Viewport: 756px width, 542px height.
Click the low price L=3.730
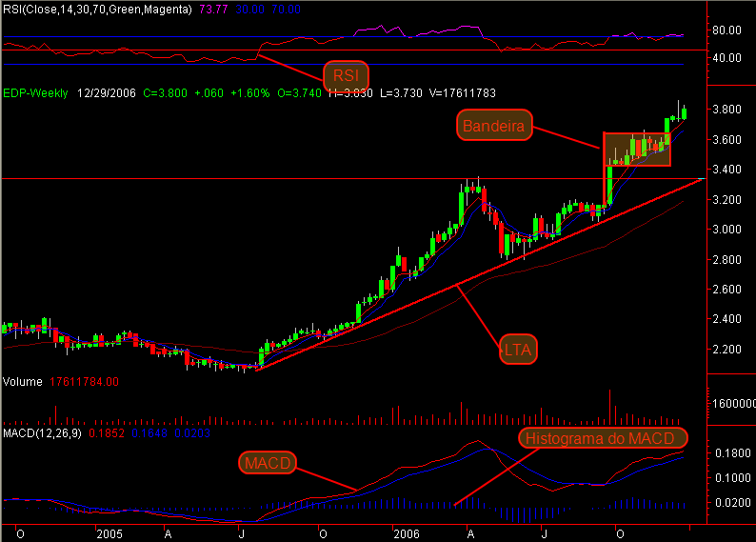(x=401, y=93)
